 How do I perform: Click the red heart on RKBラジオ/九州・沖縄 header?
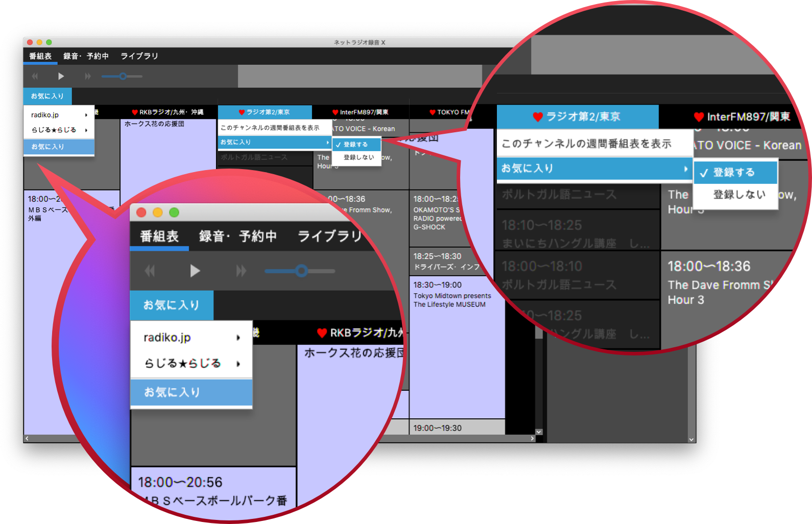coord(135,112)
